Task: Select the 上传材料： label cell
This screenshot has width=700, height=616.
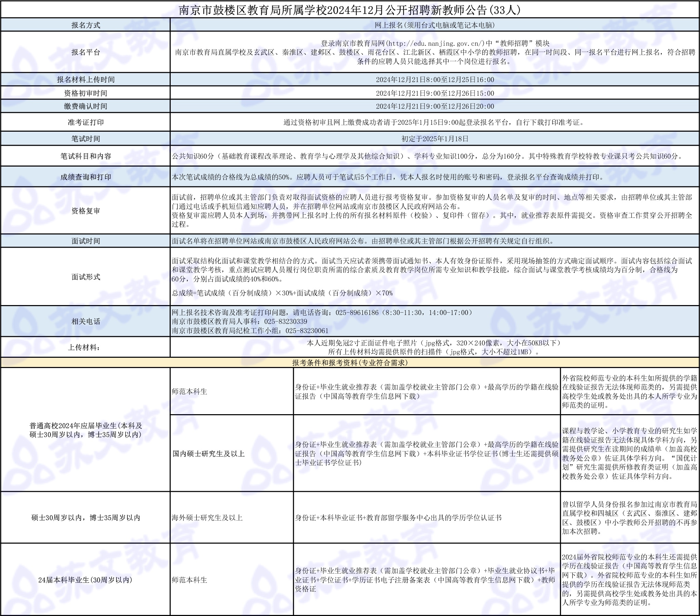Action: (86, 347)
